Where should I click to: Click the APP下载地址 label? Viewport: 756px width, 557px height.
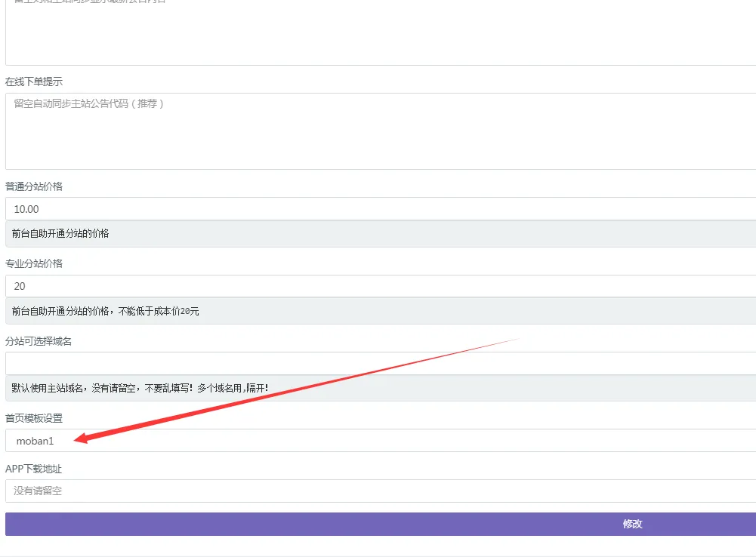pos(34,469)
